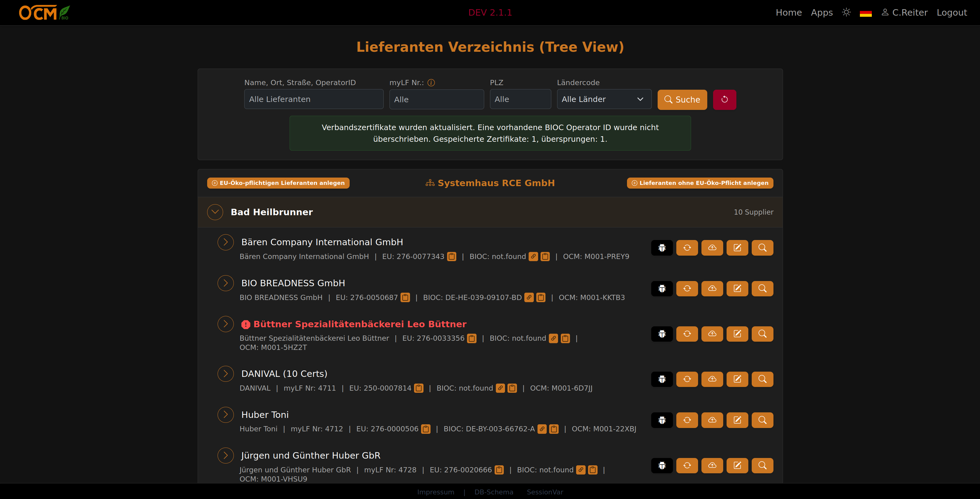Refresh BIO BREADNESS GmbH certificates

pyautogui.click(x=687, y=288)
